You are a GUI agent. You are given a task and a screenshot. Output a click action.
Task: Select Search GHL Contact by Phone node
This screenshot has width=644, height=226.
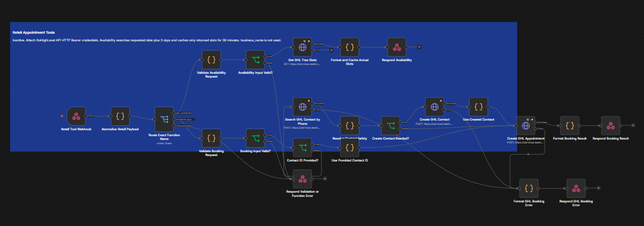point(303,107)
